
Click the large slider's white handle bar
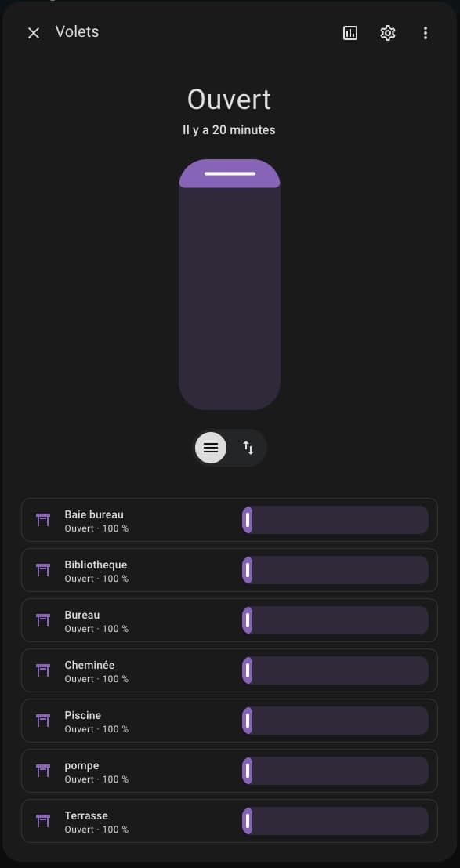tap(230, 173)
